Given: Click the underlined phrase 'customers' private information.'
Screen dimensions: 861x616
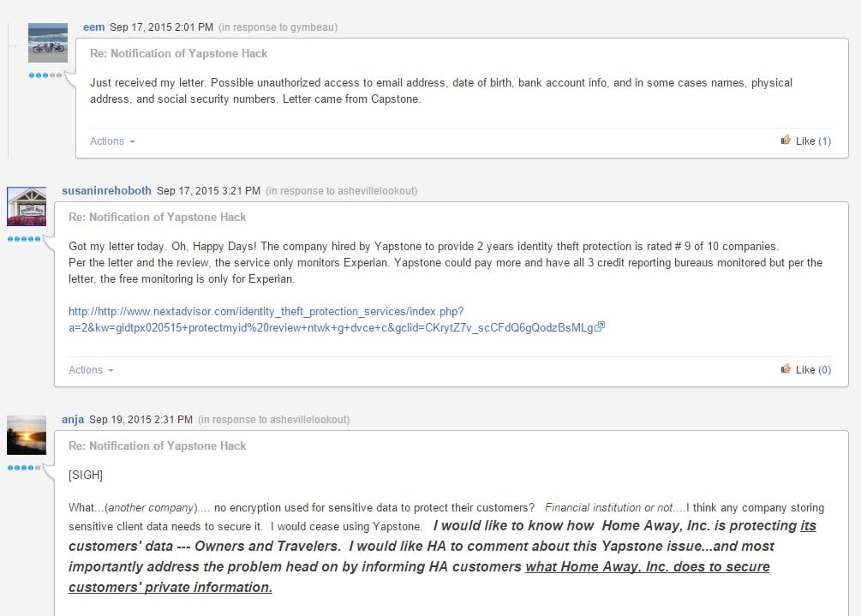Looking at the screenshot, I should 170,587.
